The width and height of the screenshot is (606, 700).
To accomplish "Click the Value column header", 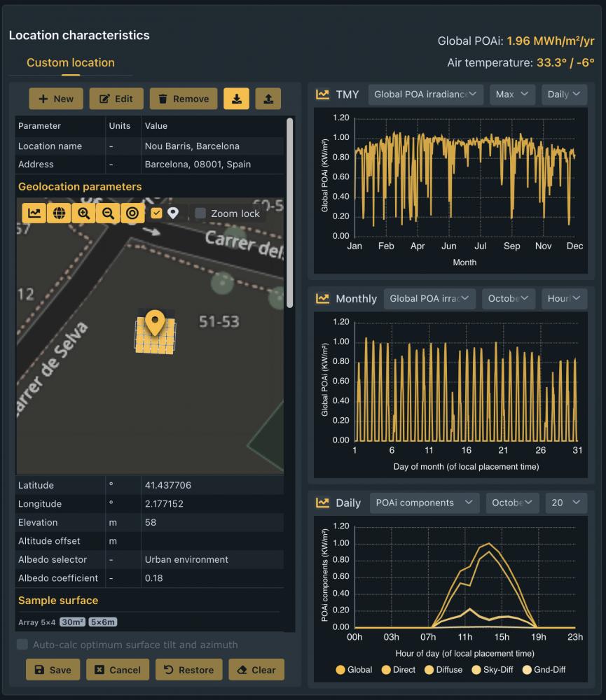I will coord(156,126).
